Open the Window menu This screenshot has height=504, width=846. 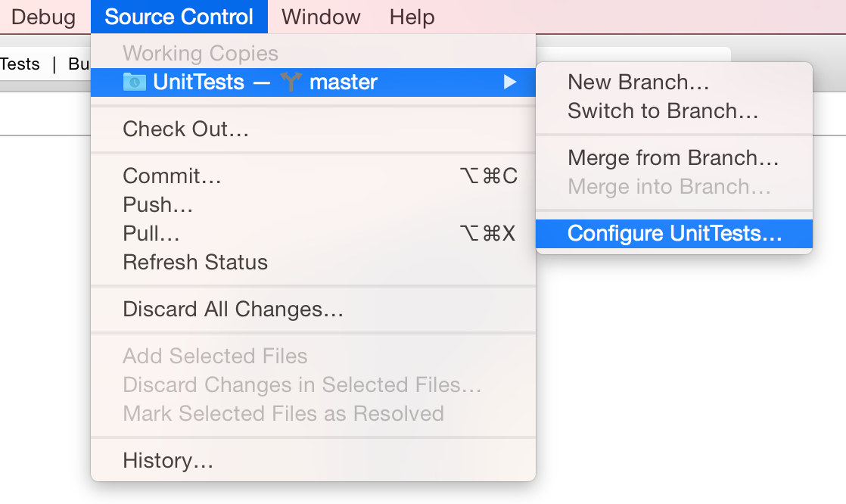tap(319, 17)
